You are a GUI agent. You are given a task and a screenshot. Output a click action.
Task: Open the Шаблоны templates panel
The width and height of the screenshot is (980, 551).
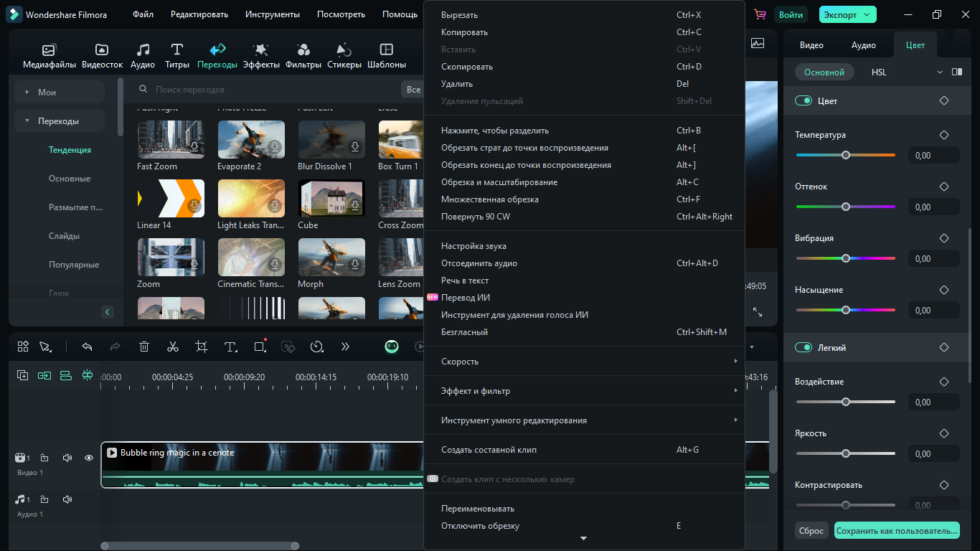point(387,56)
